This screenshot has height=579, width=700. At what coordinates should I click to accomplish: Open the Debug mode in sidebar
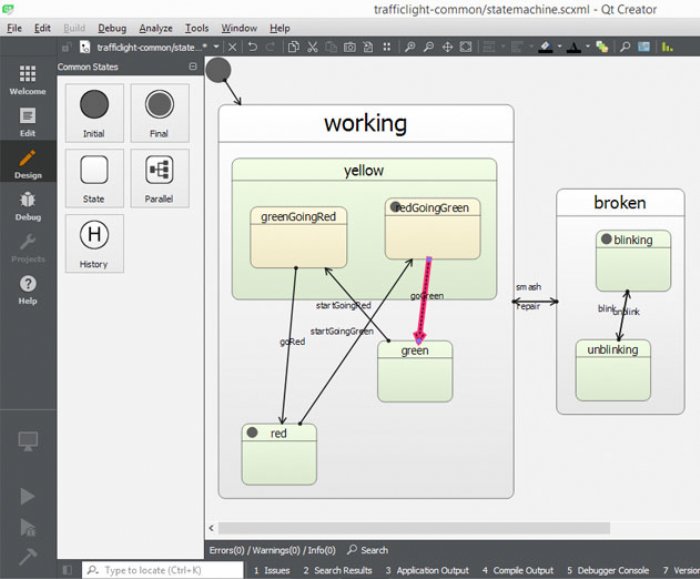[x=28, y=206]
